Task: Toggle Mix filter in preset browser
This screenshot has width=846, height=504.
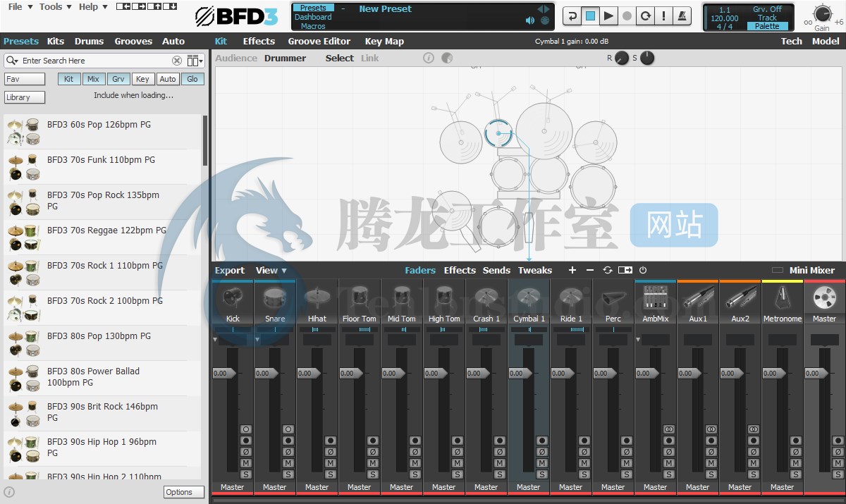Action: [93, 79]
